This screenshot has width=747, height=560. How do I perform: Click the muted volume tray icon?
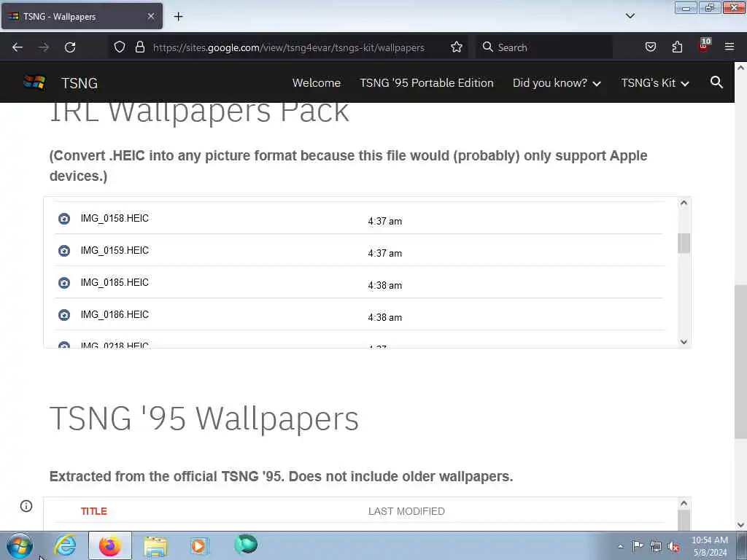(673, 547)
